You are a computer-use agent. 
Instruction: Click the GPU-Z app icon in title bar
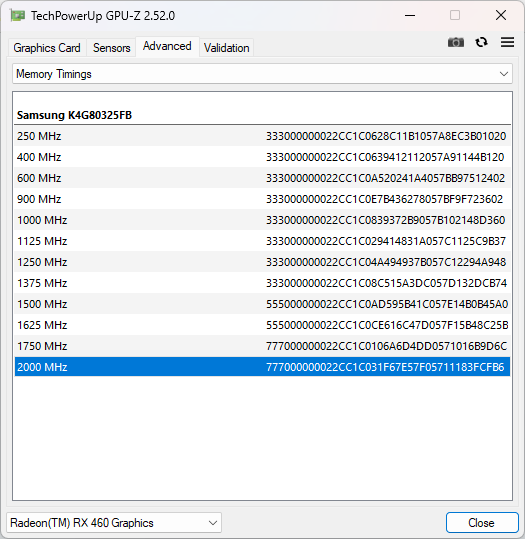(17, 15)
